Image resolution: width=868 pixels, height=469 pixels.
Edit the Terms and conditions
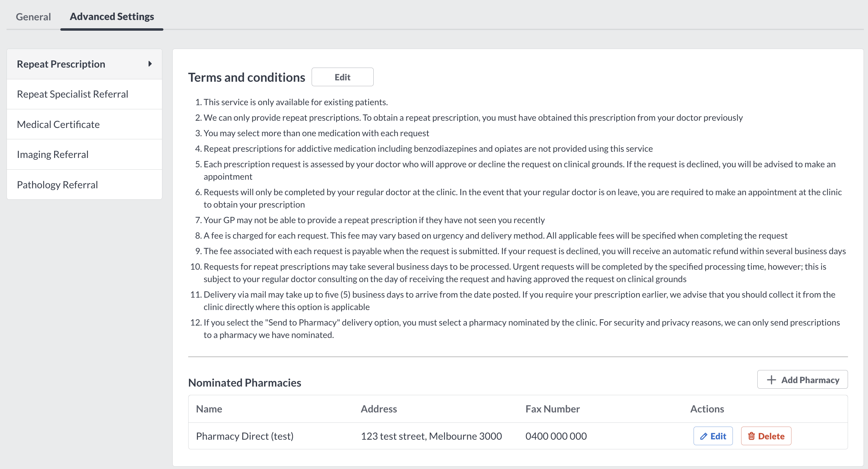coord(342,77)
